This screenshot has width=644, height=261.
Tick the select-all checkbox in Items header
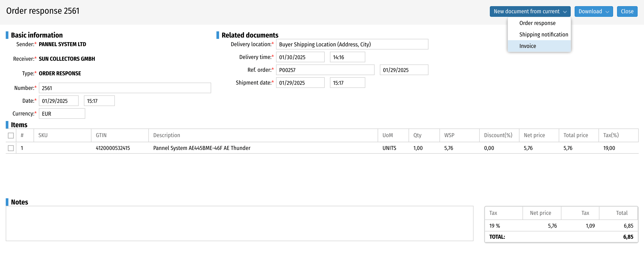[x=11, y=136]
